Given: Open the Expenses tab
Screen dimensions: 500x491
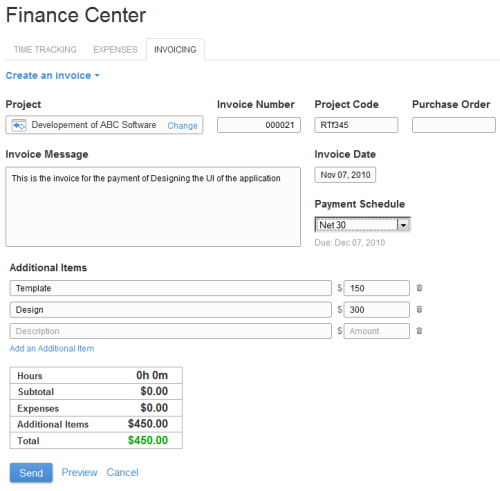Looking at the screenshot, I should click(x=115, y=50).
